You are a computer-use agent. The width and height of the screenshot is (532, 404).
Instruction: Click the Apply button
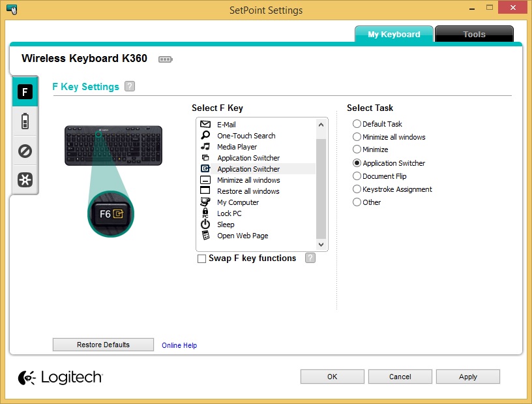pos(468,377)
